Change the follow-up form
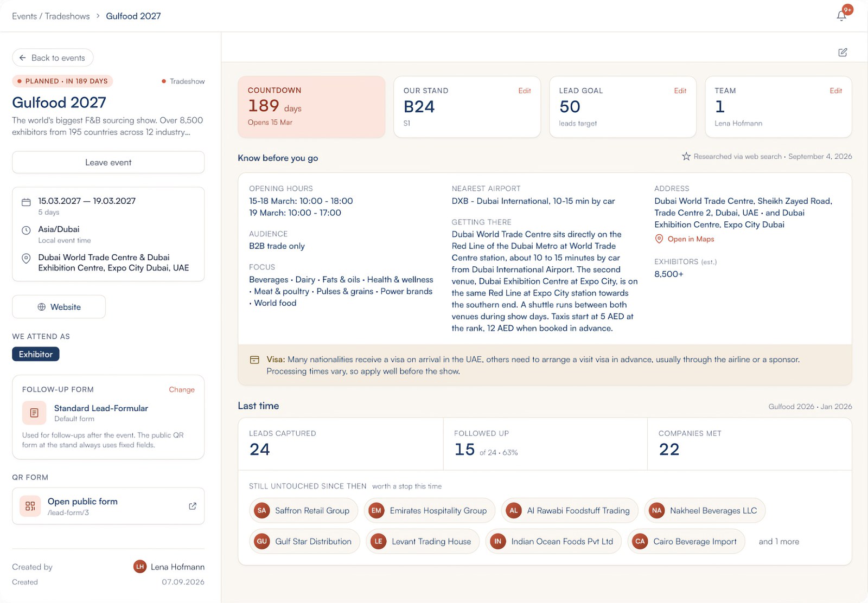This screenshot has height=603, width=868. click(x=182, y=389)
